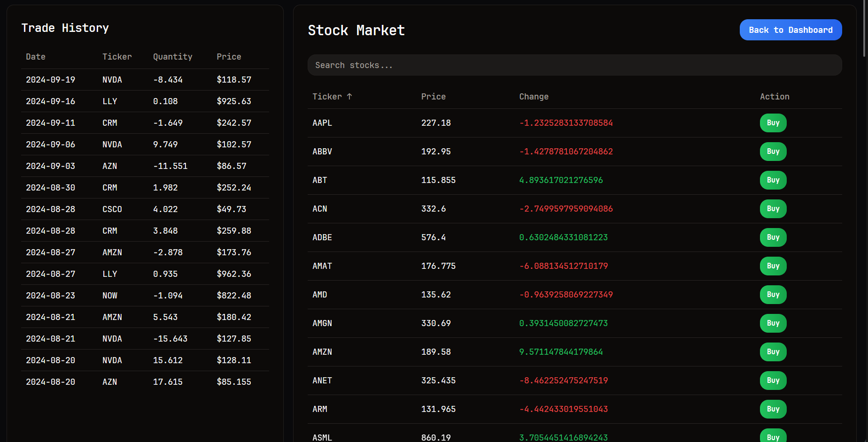This screenshot has height=442, width=868.
Task: Click the CRM trade price $259.88
Action: pos(234,231)
